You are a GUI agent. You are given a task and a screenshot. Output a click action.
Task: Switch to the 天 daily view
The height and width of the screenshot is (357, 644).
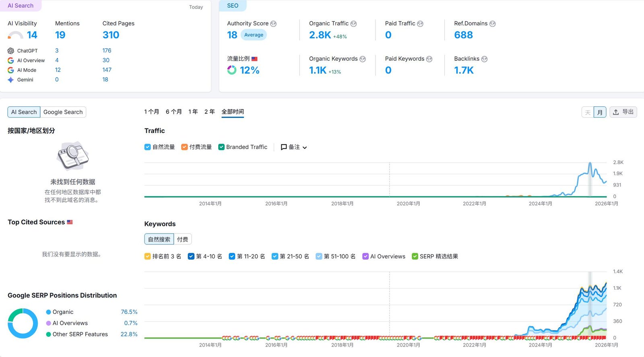tap(588, 112)
